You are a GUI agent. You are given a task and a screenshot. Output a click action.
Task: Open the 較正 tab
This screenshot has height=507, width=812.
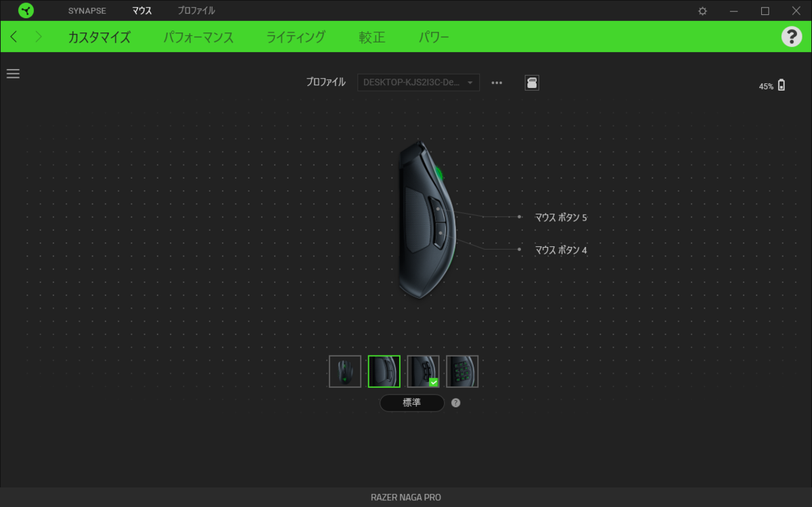(372, 37)
